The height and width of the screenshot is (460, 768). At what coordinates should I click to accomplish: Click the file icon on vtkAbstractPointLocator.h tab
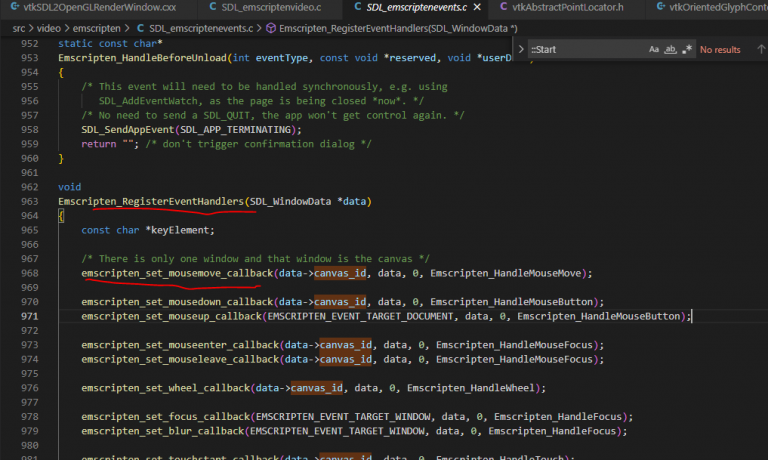point(503,7)
